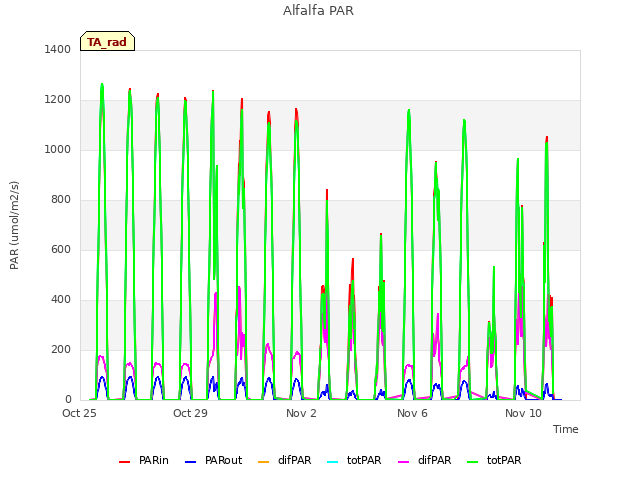Click the Nov 10 axis tick label
The height and width of the screenshot is (480, 640).
pos(523,413)
